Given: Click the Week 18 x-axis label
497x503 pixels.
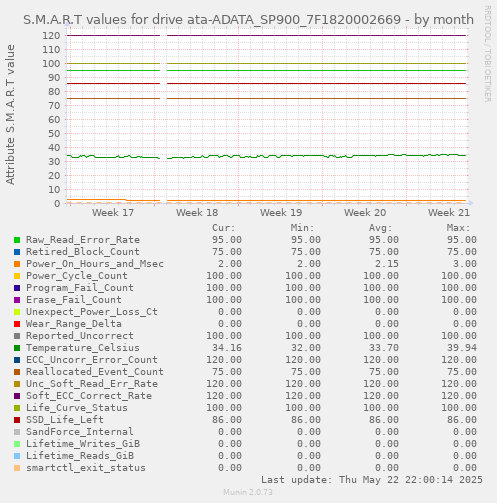Looking at the screenshot, I should 197,212.
